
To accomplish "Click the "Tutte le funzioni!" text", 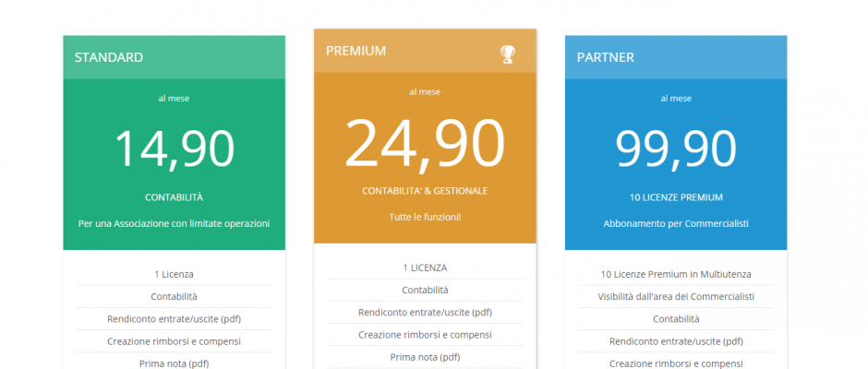I will (425, 218).
